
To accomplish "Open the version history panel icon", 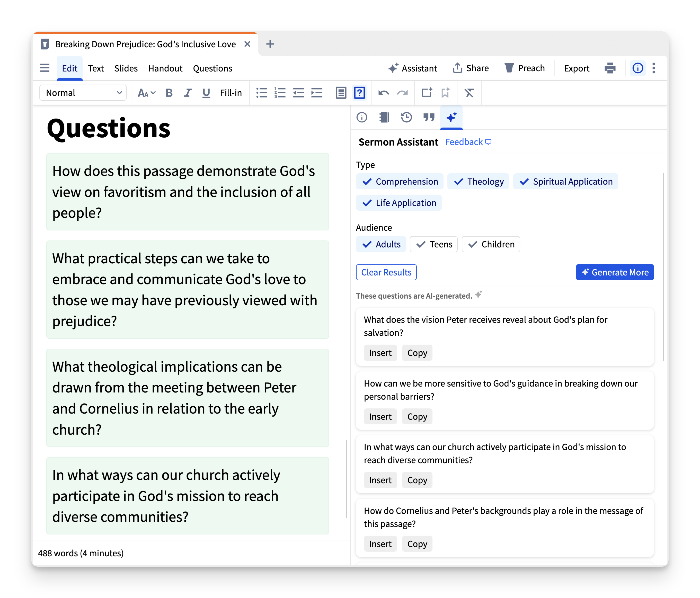I will [x=406, y=117].
